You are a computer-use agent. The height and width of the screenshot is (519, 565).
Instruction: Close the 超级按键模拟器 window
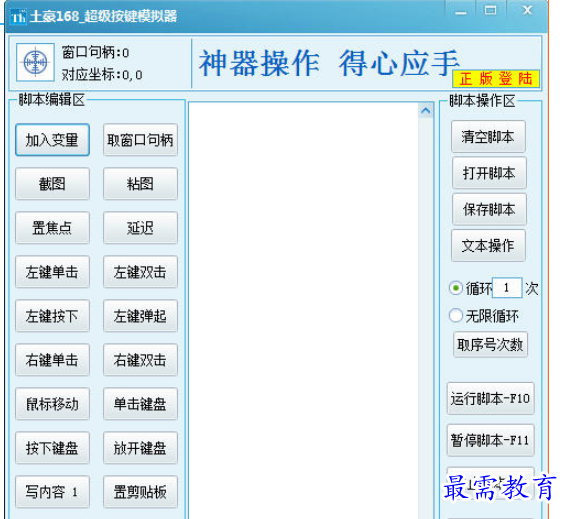click(527, 11)
